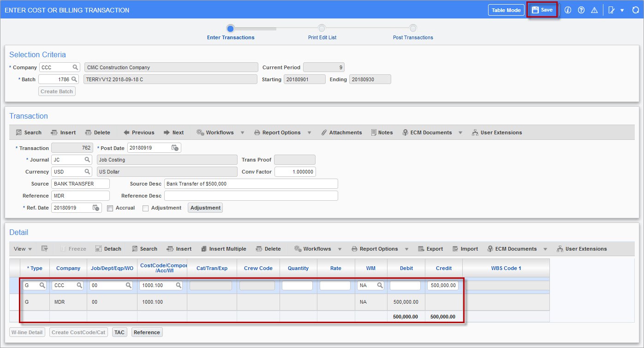Open Workflows in Transaction toolbar
Viewport: 644px width, 348px height.
point(215,132)
